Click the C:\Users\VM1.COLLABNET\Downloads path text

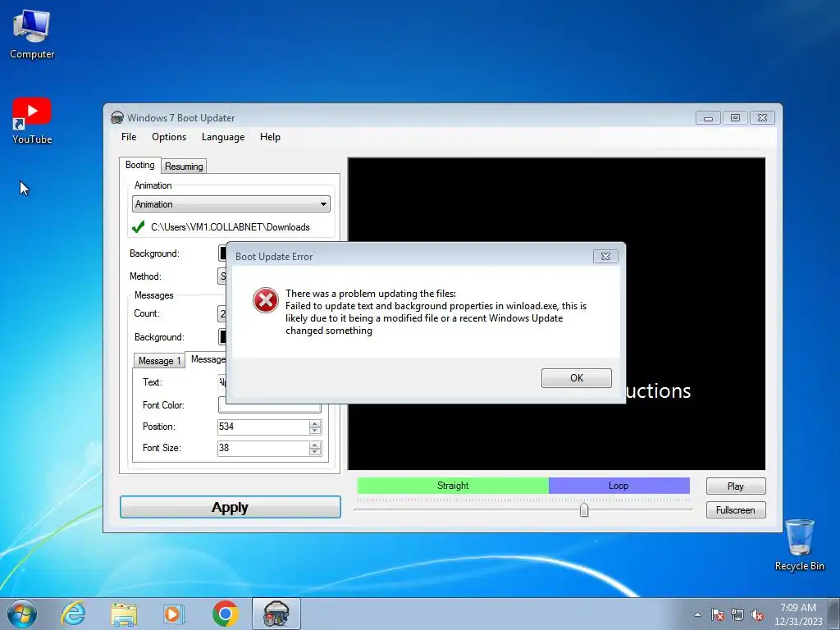tap(231, 227)
